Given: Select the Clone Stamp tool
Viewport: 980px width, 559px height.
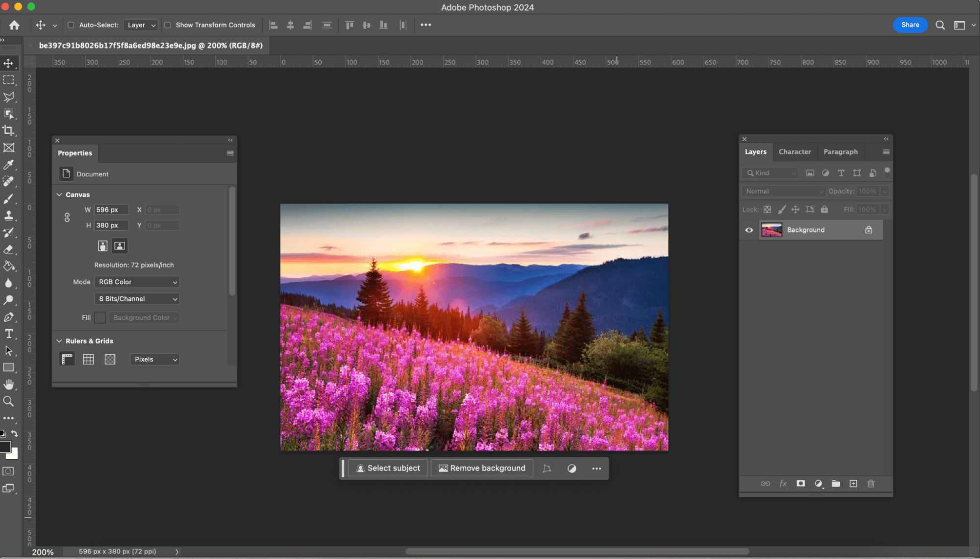Looking at the screenshot, I should pyautogui.click(x=8, y=215).
